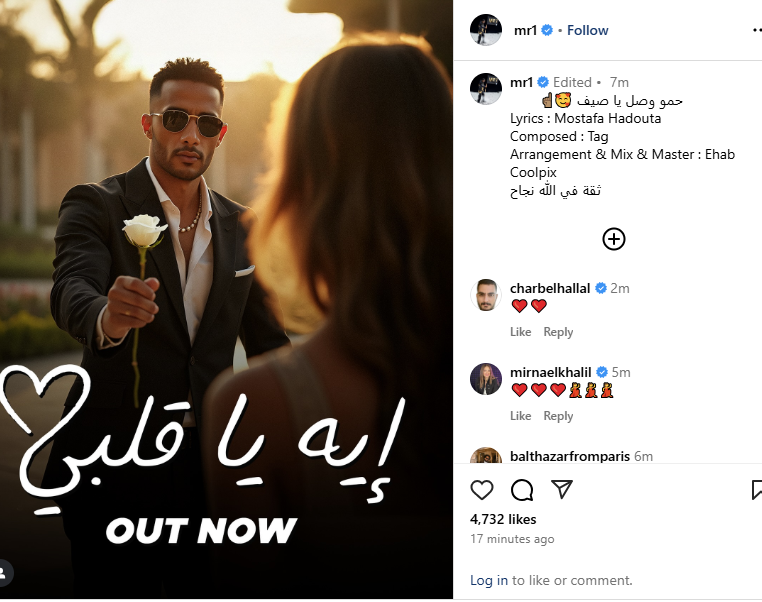
Task: Like charbelhallal's comment
Action: point(520,332)
